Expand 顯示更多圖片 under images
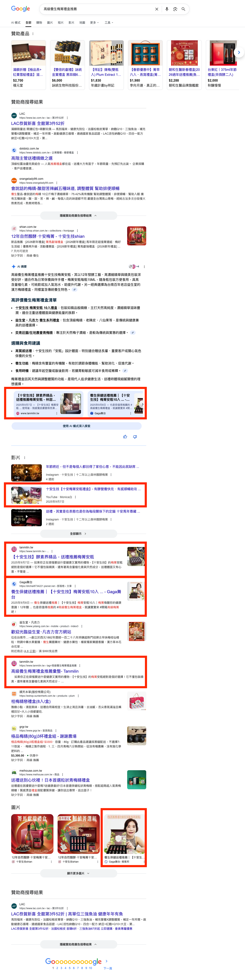Image resolution: width=245 pixels, height=980 pixels. click(78, 873)
